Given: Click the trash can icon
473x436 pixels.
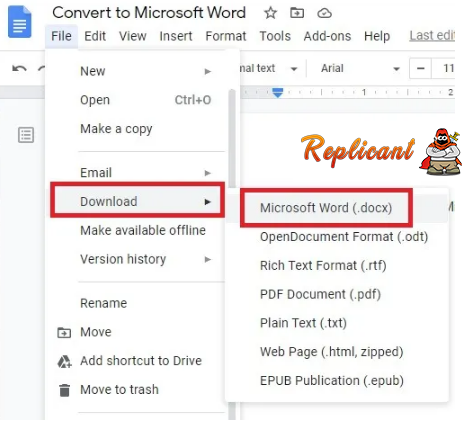Looking at the screenshot, I should [x=64, y=390].
